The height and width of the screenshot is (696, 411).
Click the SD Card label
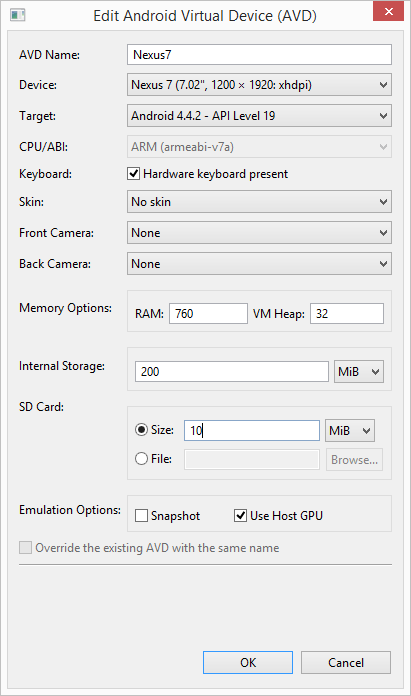point(41,407)
